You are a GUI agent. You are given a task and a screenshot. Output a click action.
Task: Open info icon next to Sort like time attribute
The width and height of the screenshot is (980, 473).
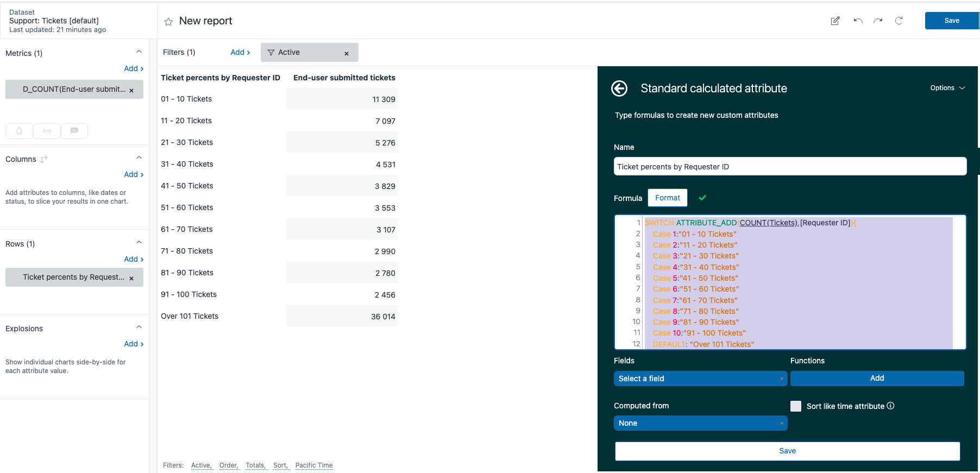[890, 406]
